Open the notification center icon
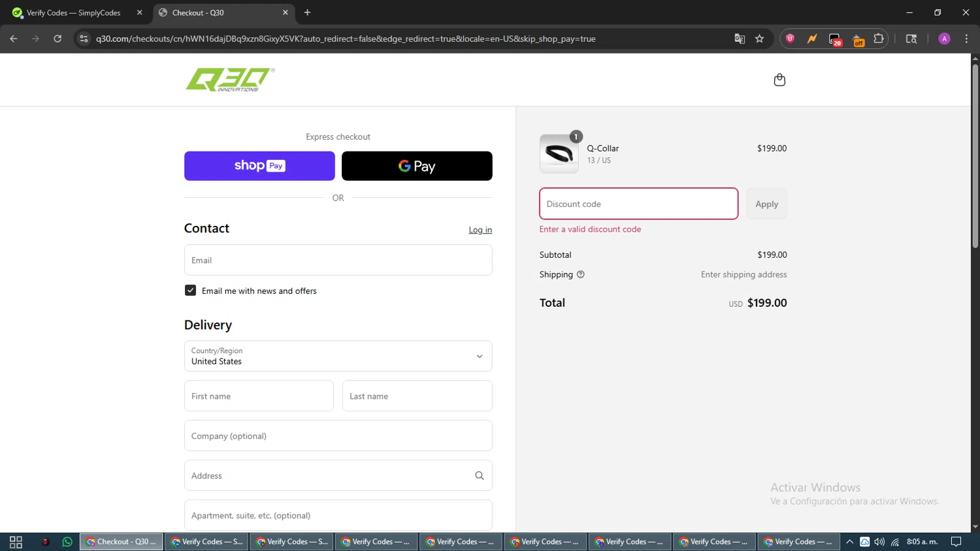This screenshot has height=551, width=980. [x=956, y=542]
